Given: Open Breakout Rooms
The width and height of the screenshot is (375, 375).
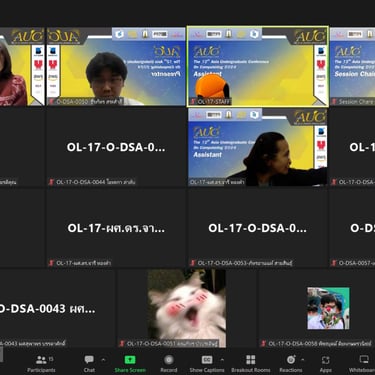Looking at the screenshot, I should (251, 363).
